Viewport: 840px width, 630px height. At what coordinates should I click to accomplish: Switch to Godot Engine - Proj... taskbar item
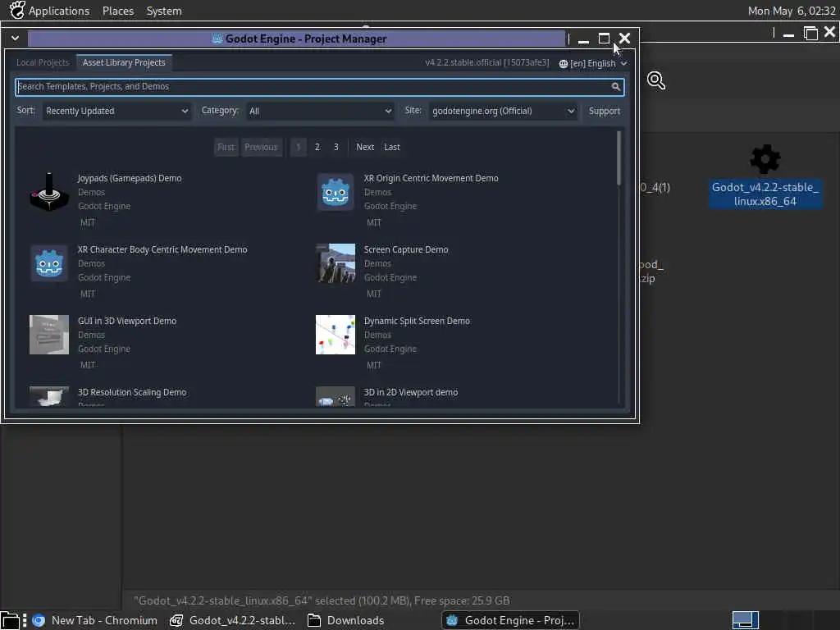[510, 620]
